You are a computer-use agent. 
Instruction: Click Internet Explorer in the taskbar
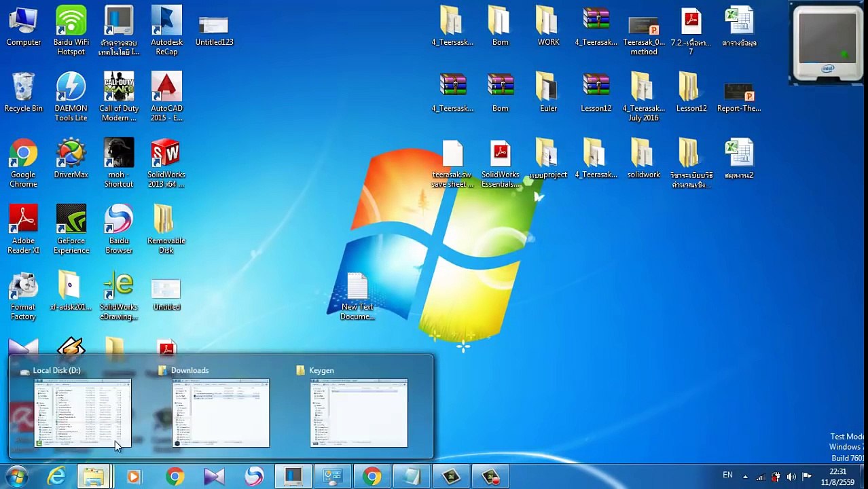(56, 477)
